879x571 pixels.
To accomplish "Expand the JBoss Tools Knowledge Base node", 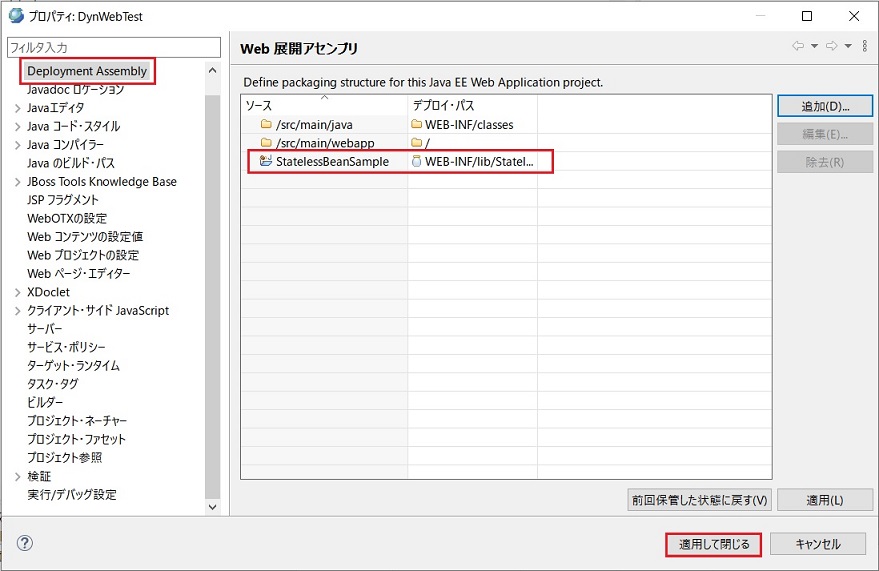I will tap(17, 182).
